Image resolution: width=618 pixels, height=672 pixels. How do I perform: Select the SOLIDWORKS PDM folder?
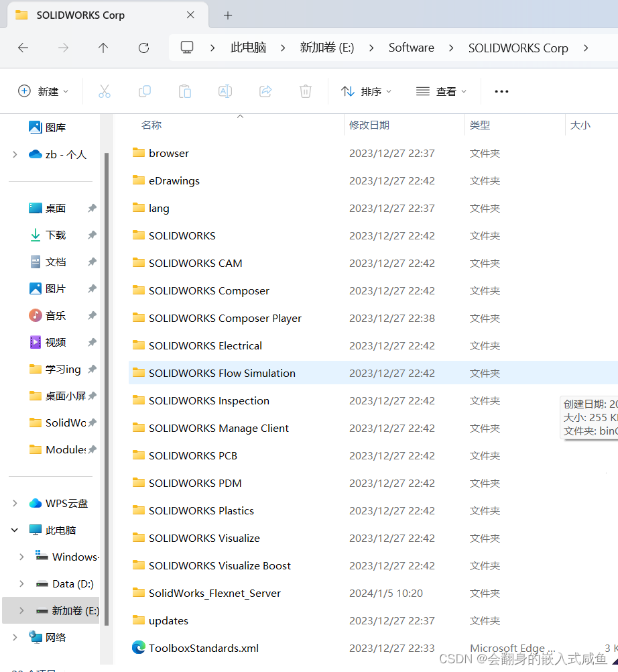(x=373, y=483)
